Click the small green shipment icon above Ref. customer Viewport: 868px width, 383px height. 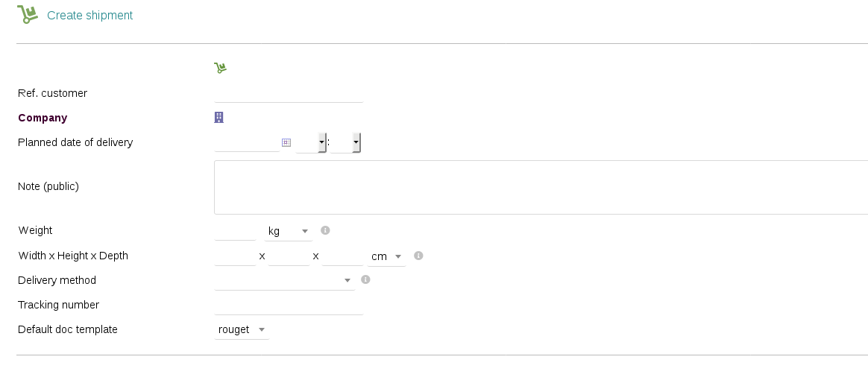click(220, 68)
